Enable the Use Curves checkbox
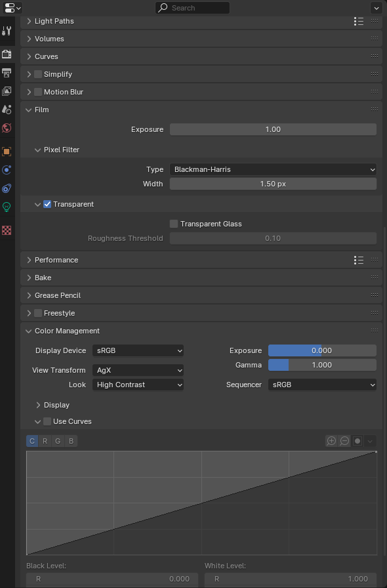Screen dimensions: 387x588 click(x=47, y=421)
